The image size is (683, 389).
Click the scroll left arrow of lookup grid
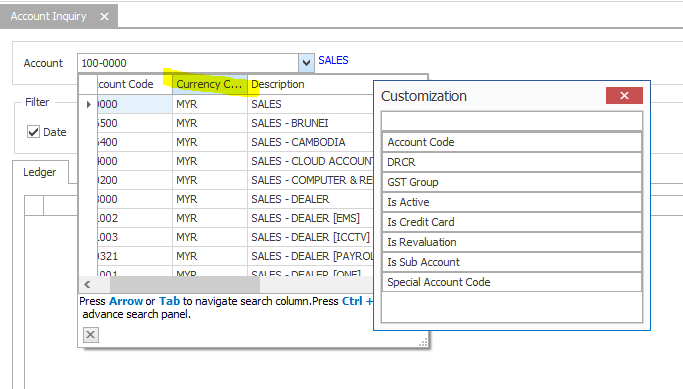(x=87, y=284)
